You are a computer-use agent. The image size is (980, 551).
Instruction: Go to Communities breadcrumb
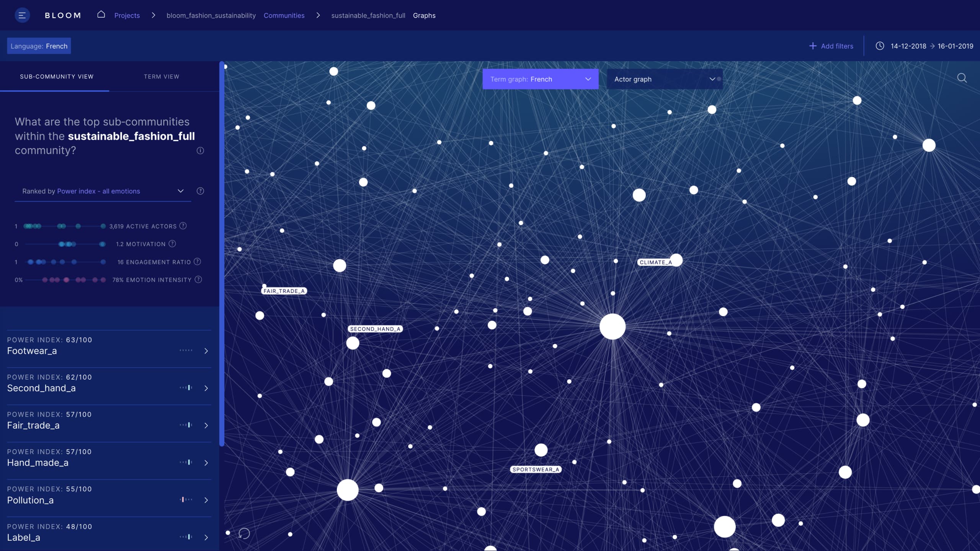(x=284, y=15)
